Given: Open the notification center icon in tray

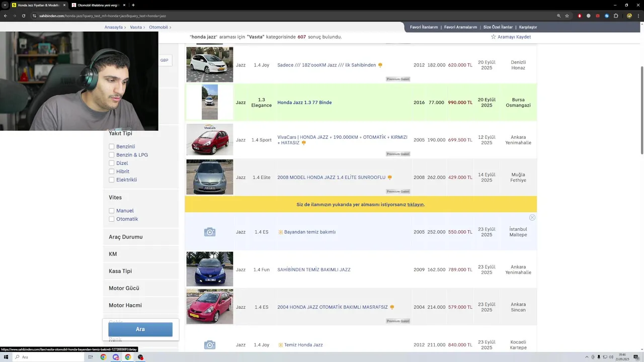Looking at the screenshot, I should (636, 357).
